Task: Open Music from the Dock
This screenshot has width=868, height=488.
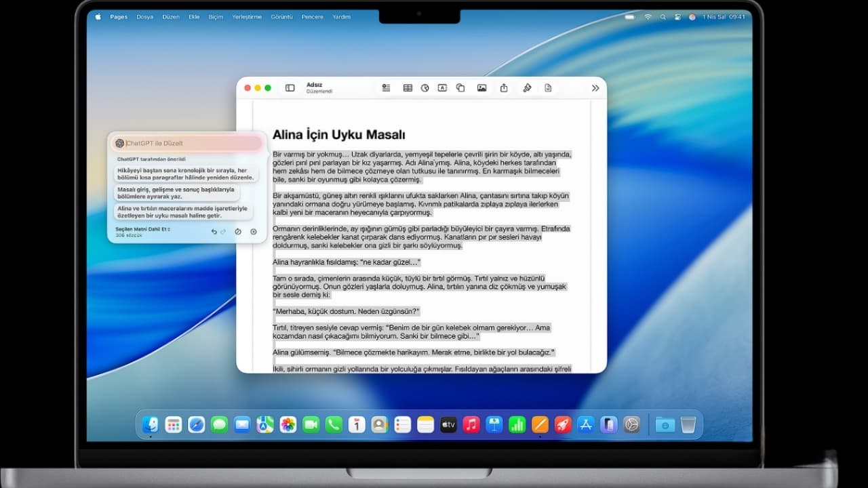Action: (x=471, y=424)
